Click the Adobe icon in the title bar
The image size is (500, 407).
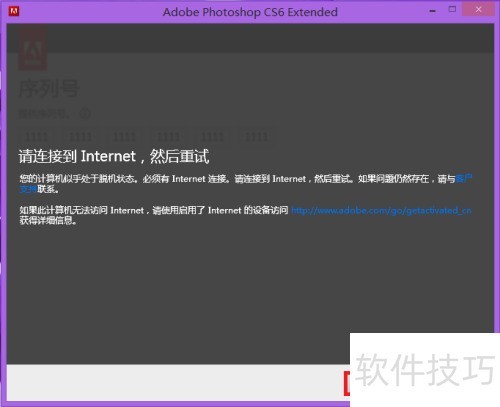pos(14,12)
